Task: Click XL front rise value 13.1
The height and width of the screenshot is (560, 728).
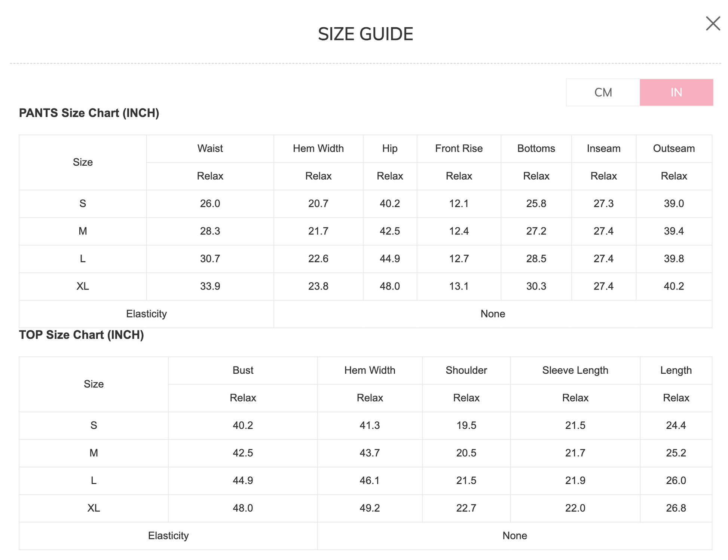Action: [x=459, y=286]
